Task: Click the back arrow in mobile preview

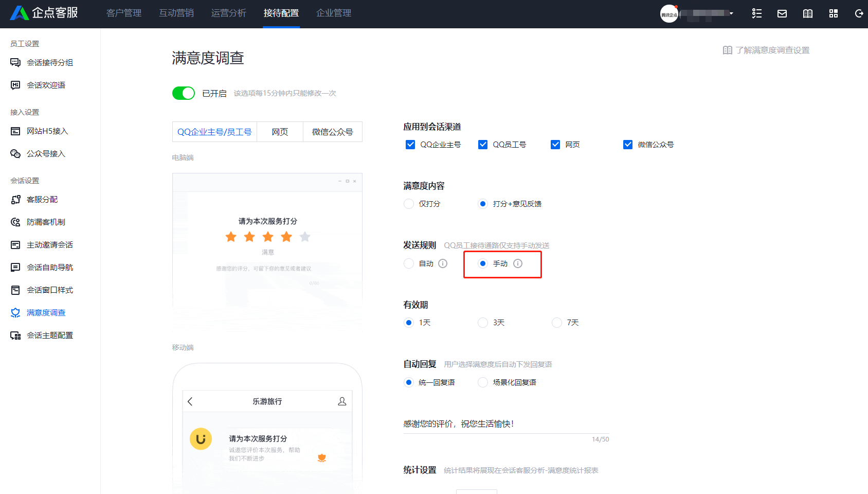Action: coord(190,401)
